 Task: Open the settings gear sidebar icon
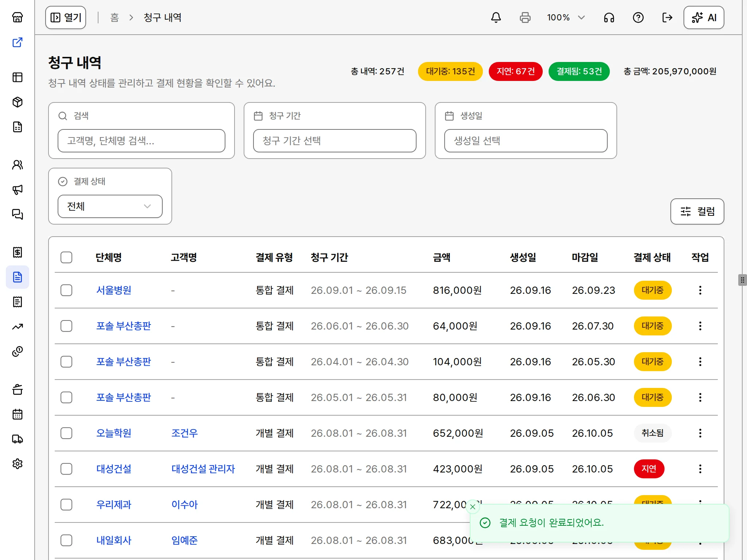(18, 464)
